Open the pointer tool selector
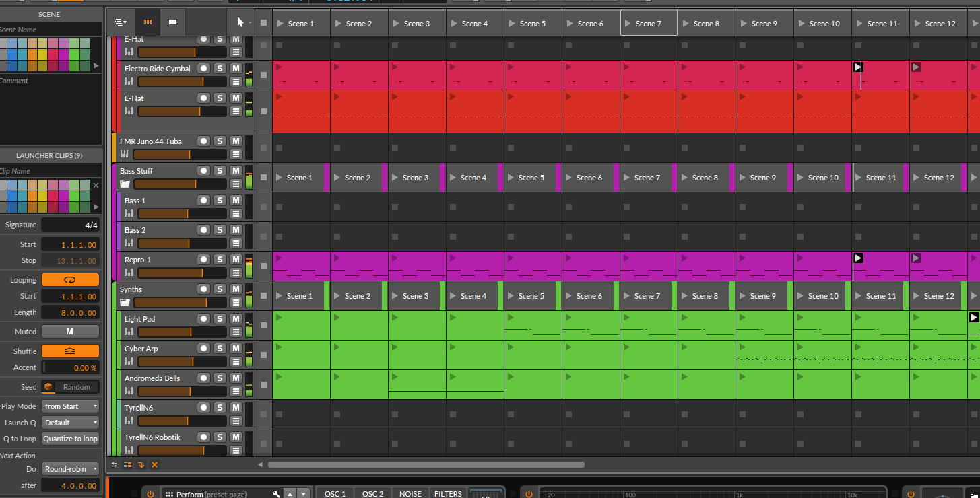 tap(242, 22)
